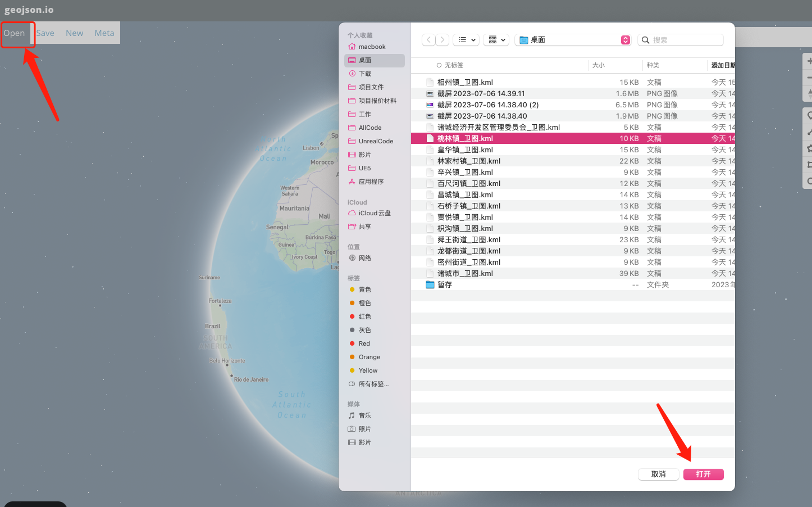Select file 诸城经济开发区管理委员会_卫图.kml
The height and width of the screenshot is (507, 812).
tap(573, 127)
